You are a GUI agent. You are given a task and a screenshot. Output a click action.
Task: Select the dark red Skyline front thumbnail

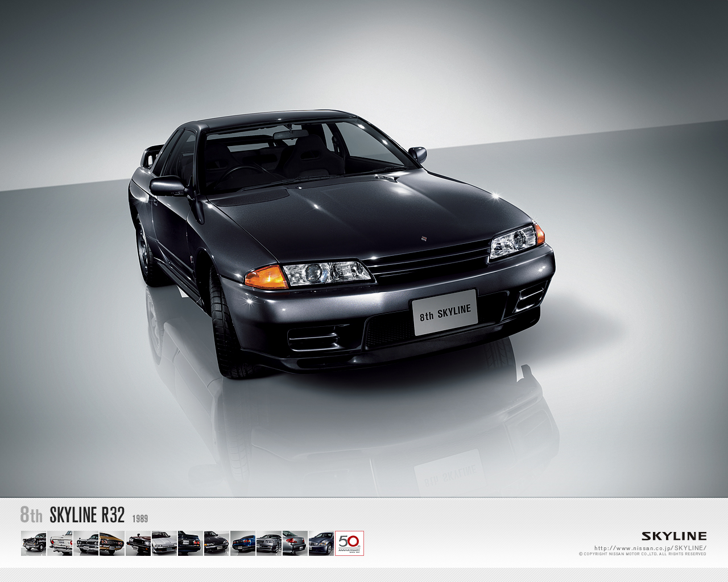click(x=138, y=543)
